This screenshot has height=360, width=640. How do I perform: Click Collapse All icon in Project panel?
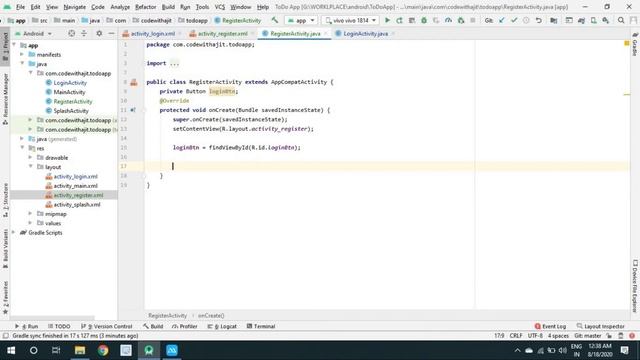point(84,33)
